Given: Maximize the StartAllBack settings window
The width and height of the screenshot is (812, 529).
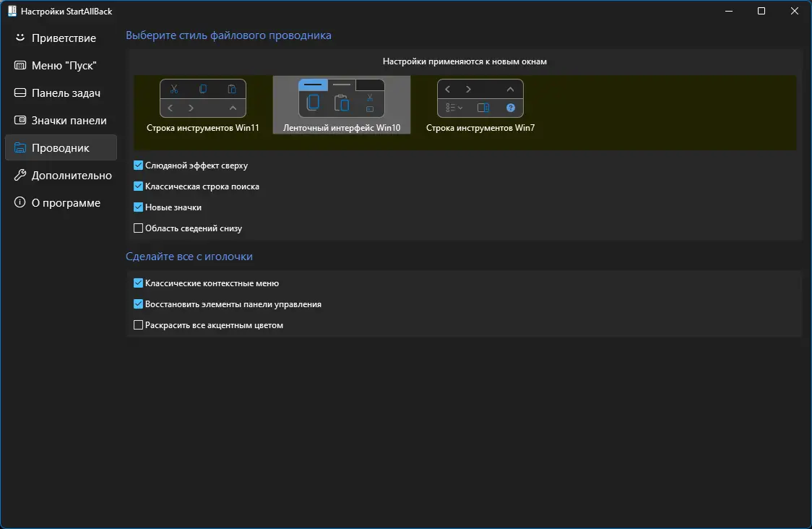Looking at the screenshot, I should 761,11.
